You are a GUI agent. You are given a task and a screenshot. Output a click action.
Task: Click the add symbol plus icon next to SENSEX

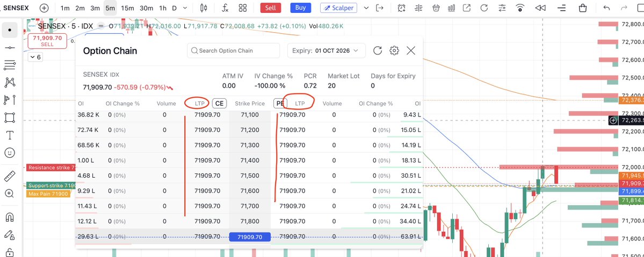coord(44,8)
